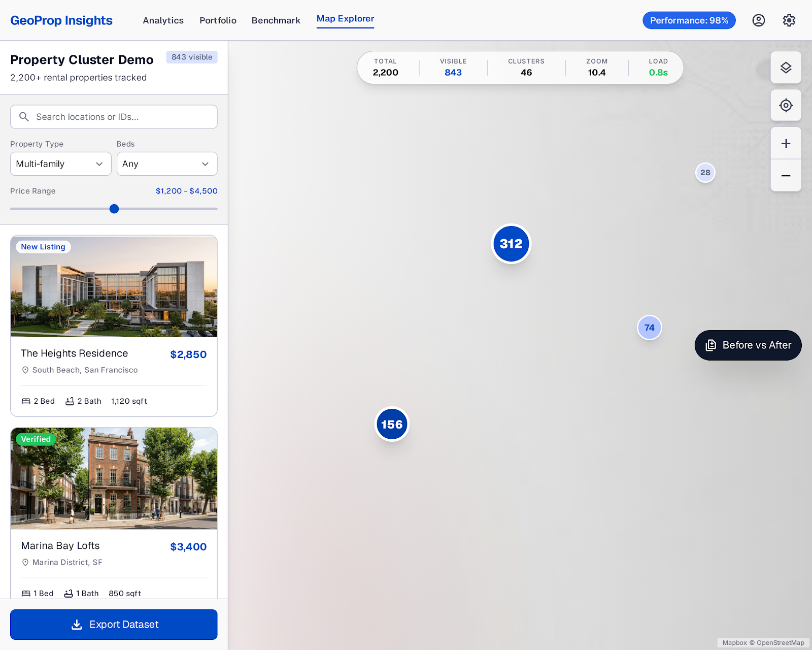Click the compare icon on Before vs After
This screenshot has height=650, width=812.
coord(711,345)
